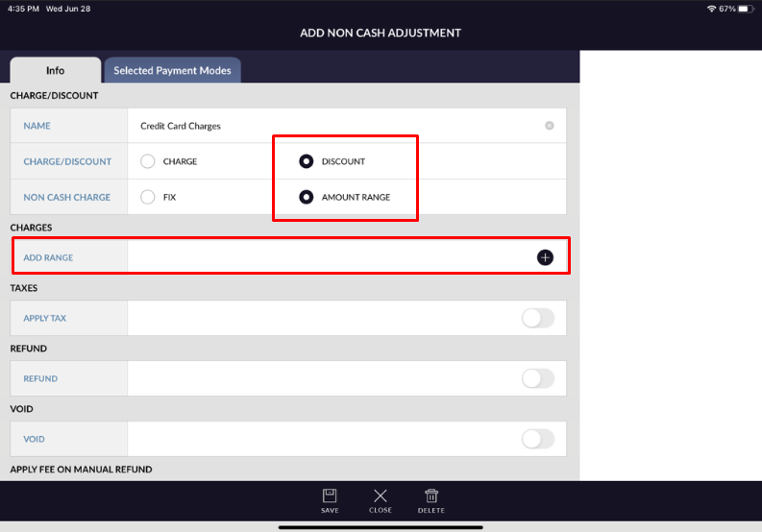Open the Selected Payment Modes tab

click(173, 70)
